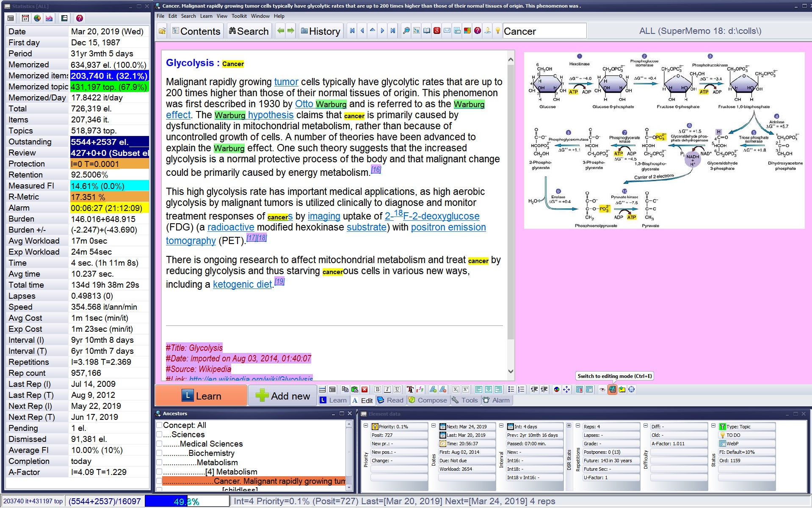Click the red delete X icon
Viewport: 812px width, 508px height.
click(365, 389)
